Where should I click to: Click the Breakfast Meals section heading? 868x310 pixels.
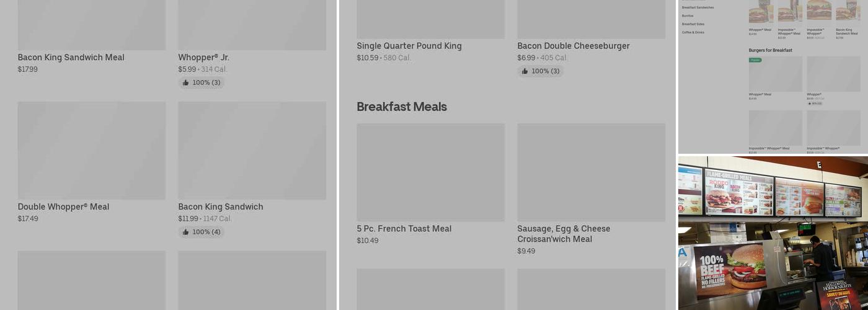pyautogui.click(x=402, y=107)
